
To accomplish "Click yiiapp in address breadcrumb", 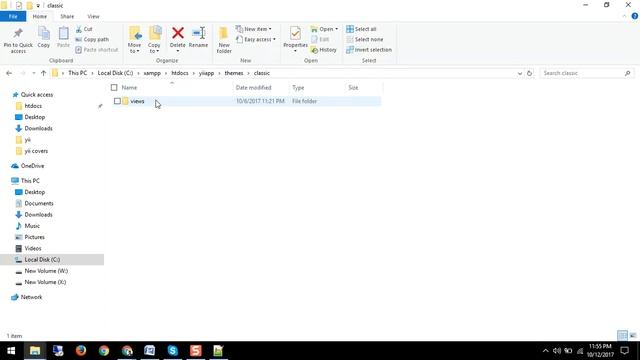I will click(x=206, y=73).
